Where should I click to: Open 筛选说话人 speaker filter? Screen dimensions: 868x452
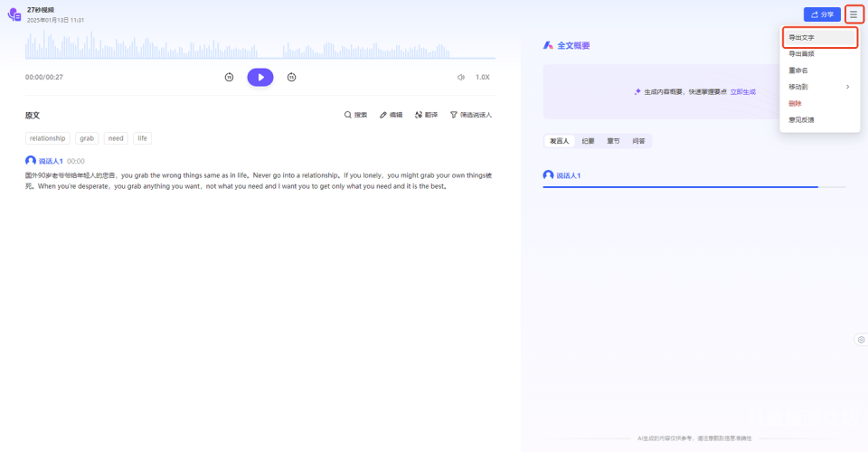[470, 116]
